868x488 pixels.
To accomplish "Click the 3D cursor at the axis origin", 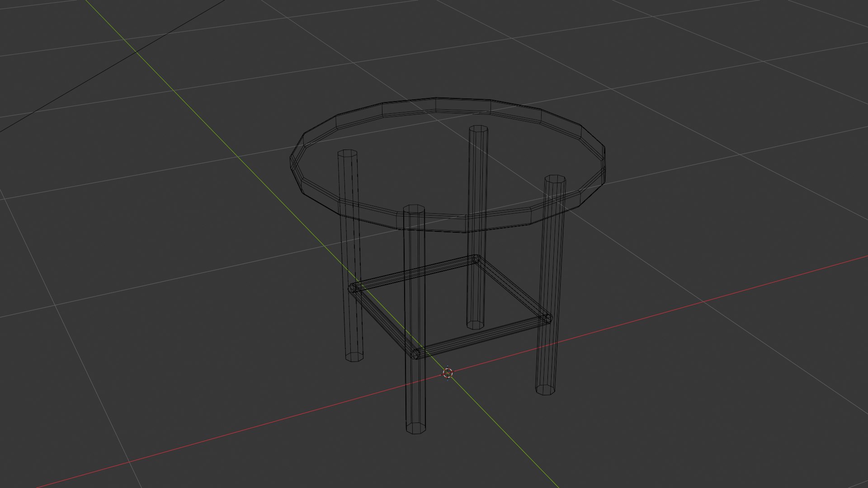I will click(448, 373).
